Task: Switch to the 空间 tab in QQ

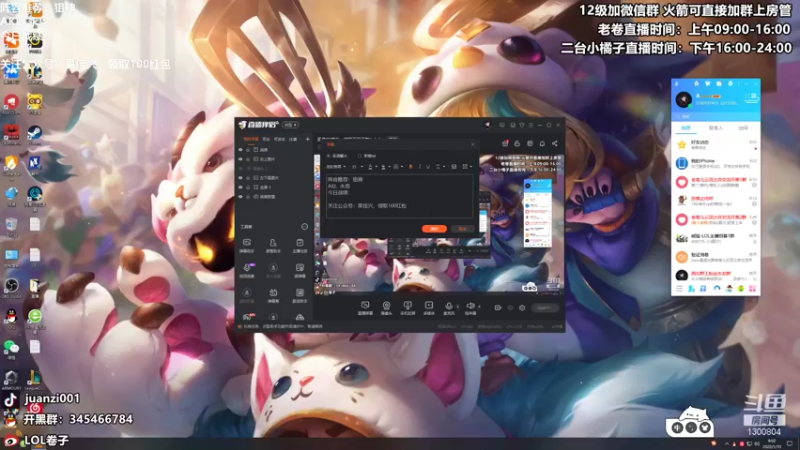Action: coord(744,128)
